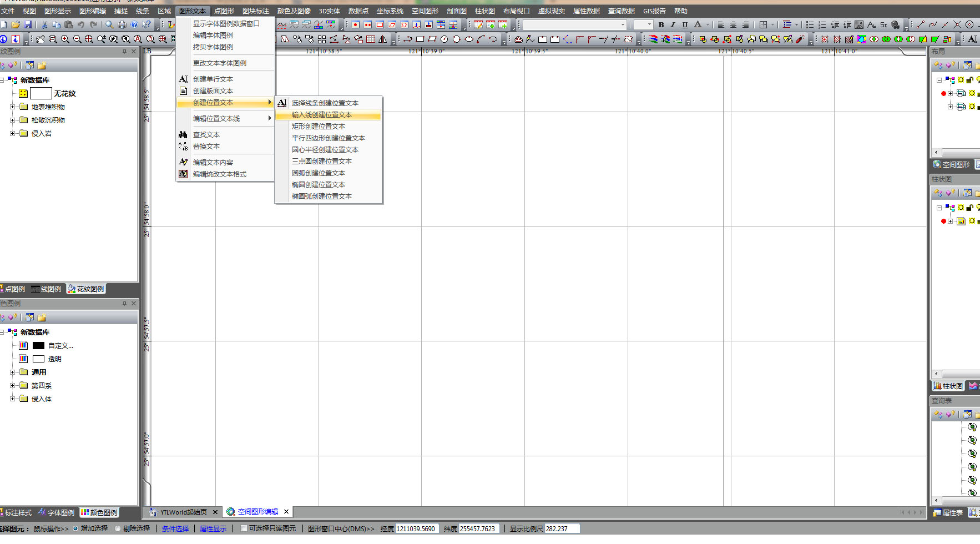Click the 条件选择 link
The image size is (980, 544).
pyautogui.click(x=175, y=529)
